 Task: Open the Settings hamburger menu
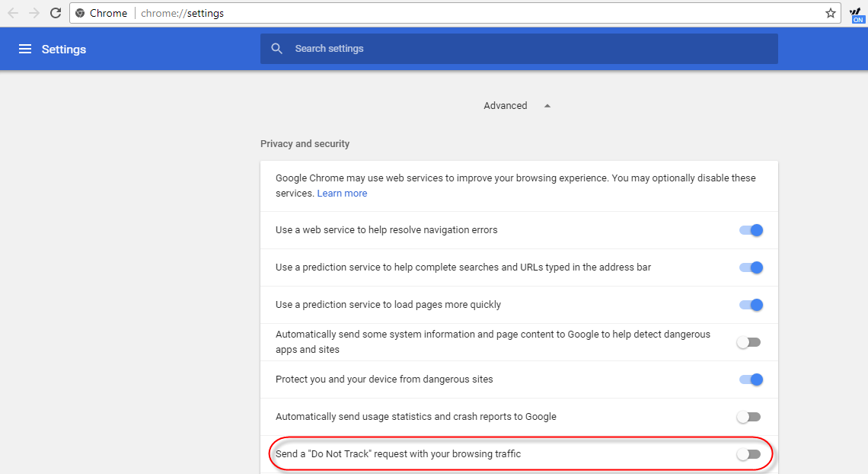click(x=25, y=49)
